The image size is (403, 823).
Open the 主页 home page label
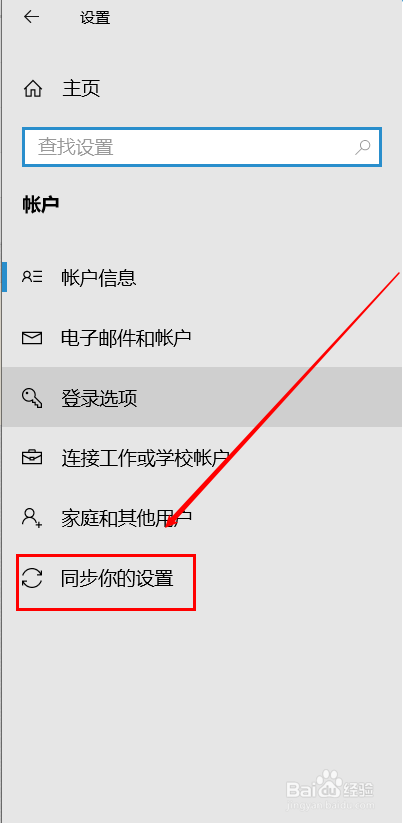(81, 88)
